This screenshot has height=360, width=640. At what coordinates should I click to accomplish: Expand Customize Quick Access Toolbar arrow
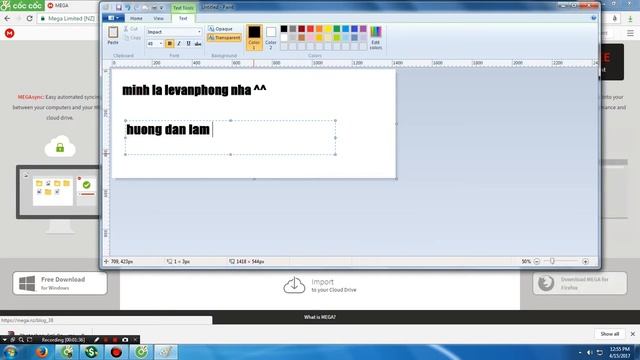(x=162, y=7)
